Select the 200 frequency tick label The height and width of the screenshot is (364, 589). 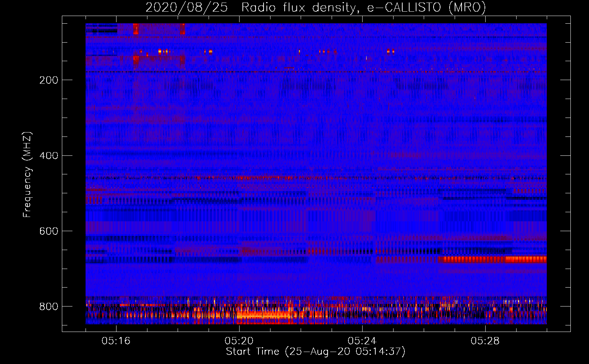[48, 80]
